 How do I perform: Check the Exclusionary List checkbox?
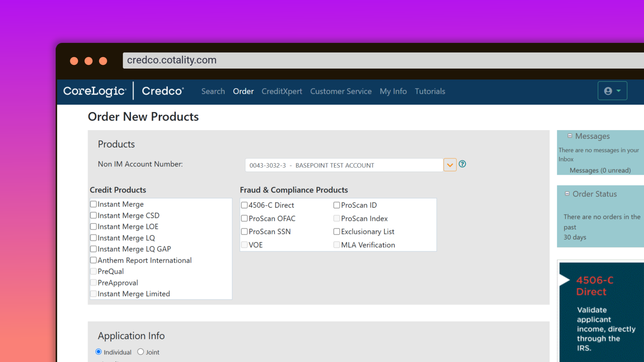[x=336, y=232]
